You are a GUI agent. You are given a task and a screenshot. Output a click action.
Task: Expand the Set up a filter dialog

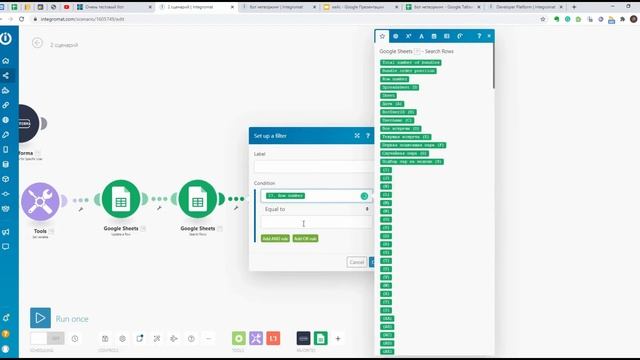[357, 136]
